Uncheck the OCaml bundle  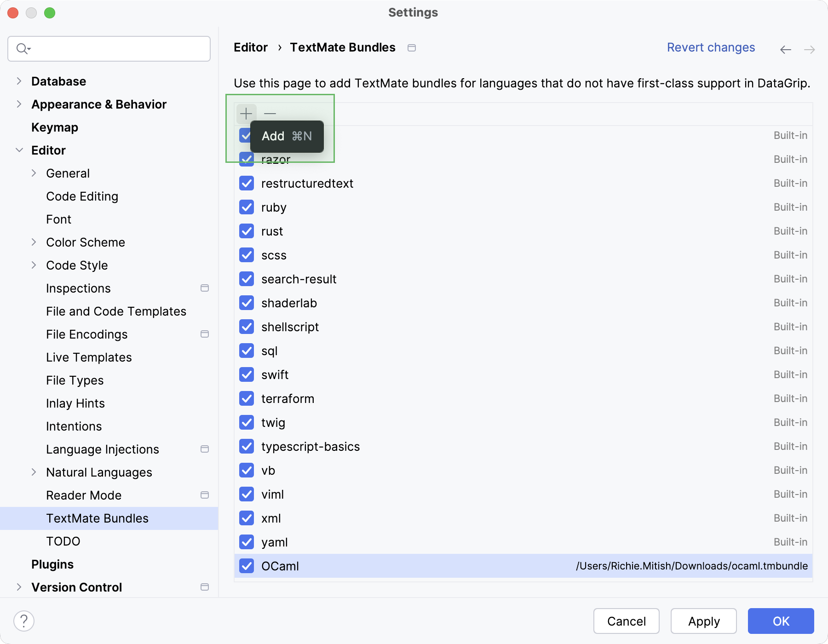247,566
